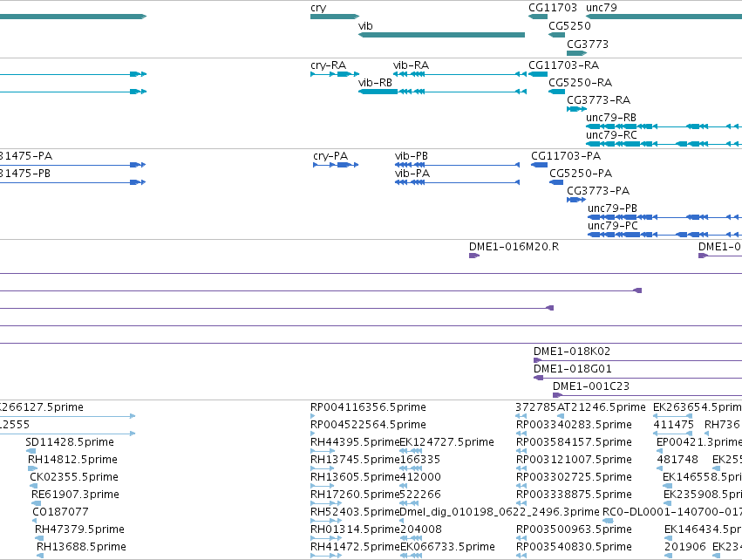Select CG11703-RA transcript label
The width and height of the screenshot is (742, 560).
coord(563,65)
